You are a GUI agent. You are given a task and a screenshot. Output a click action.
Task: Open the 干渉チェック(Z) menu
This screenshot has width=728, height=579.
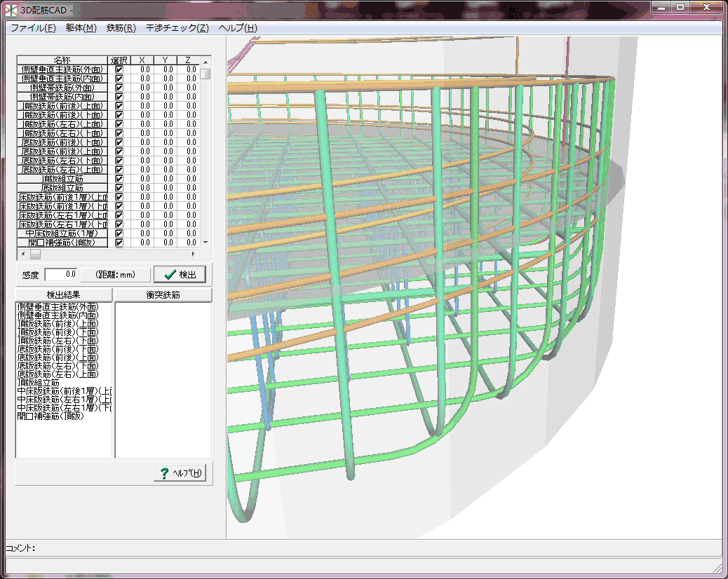[177, 28]
